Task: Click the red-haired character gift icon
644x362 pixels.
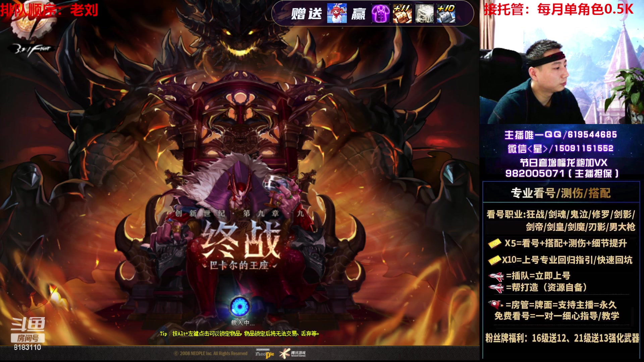Action: pos(337,13)
